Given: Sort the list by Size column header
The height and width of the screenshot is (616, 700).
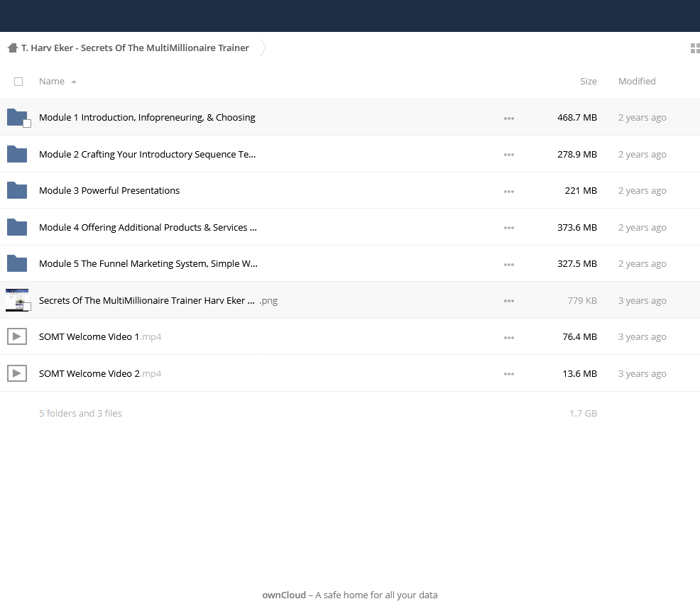Looking at the screenshot, I should point(589,81).
